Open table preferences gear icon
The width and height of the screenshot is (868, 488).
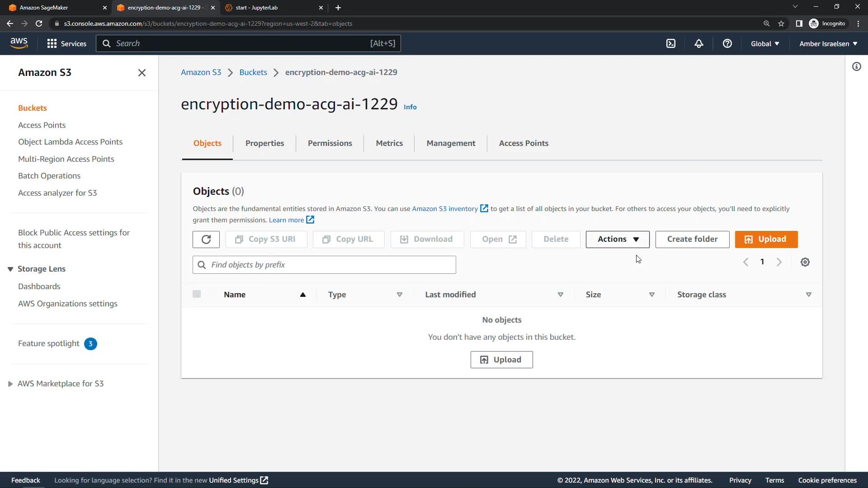tap(805, 262)
